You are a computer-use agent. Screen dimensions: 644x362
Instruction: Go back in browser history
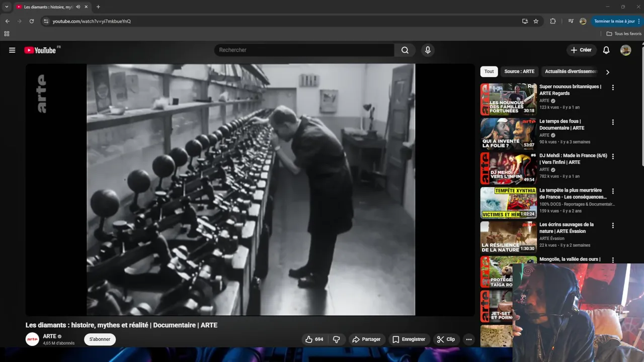(7, 21)
